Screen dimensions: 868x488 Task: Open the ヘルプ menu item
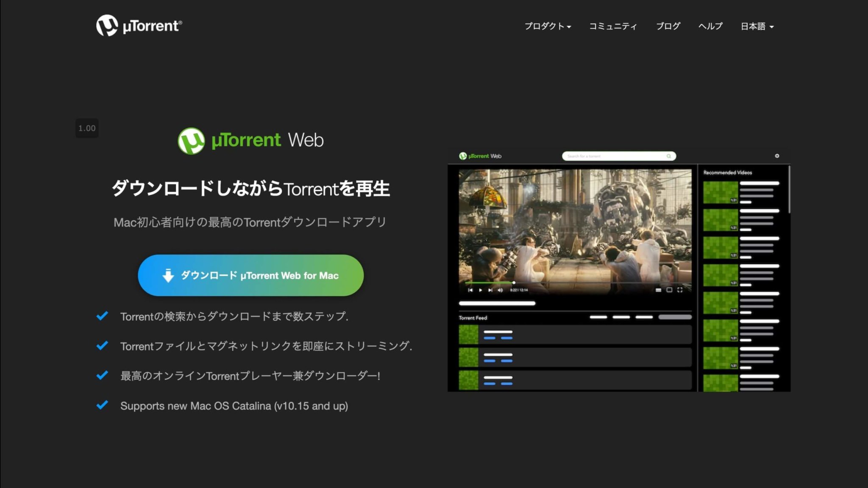[710, 26]
